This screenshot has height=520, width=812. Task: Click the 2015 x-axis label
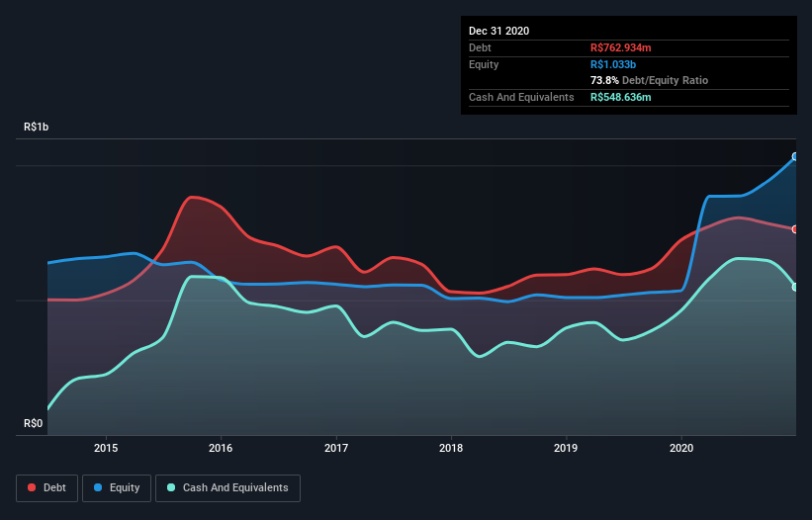pyautogui.click(x=106, y=448)
